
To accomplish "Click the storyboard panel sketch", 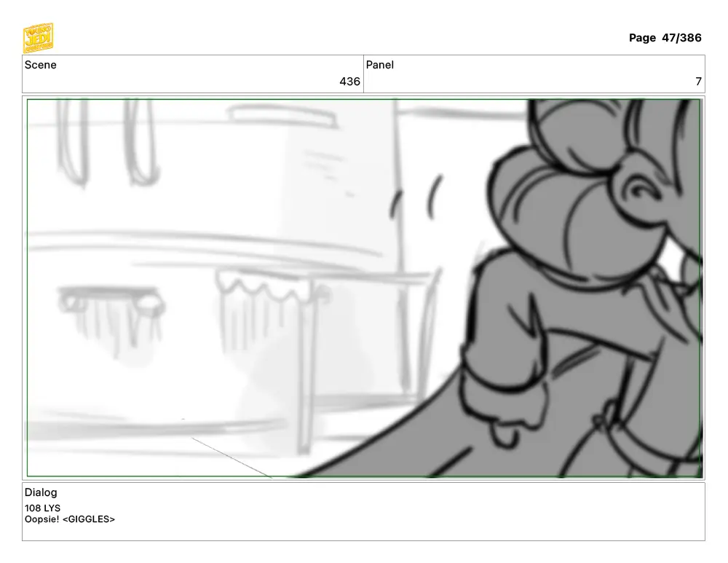I will pyautogui.click(x=364, y=288).
